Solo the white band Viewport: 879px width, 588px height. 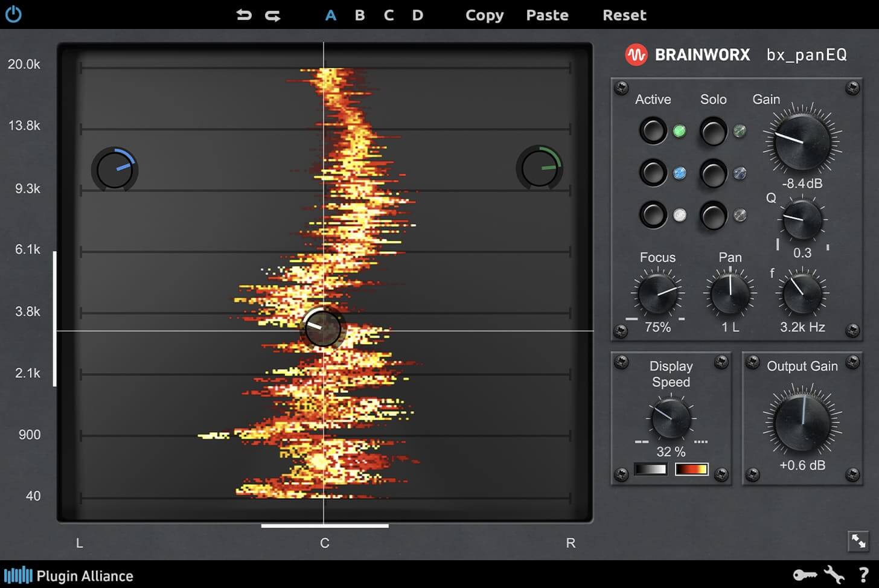(713, 216)
